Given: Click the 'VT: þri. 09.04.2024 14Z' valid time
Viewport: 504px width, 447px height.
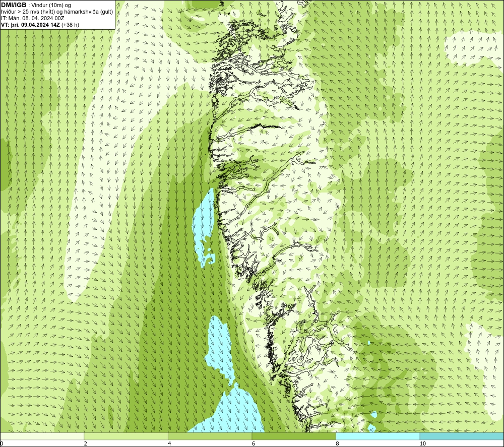Looking at the screenshot, I should [31, 25].
